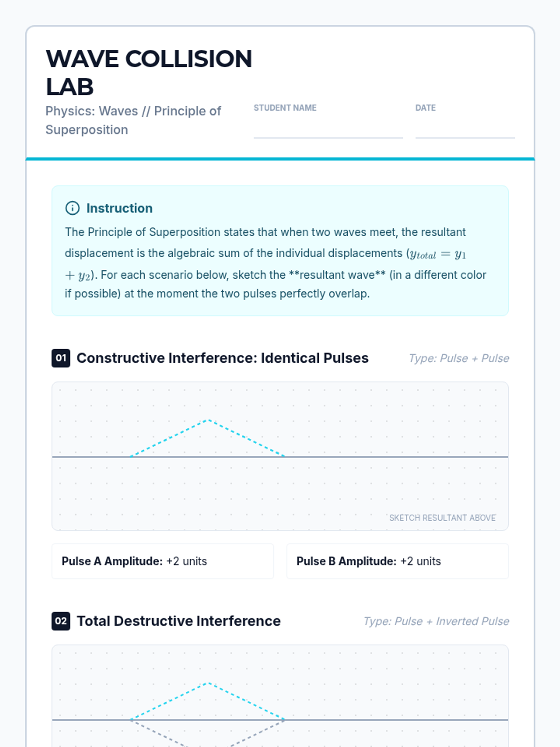Click the peak of the first dashed cyan pulse

208,420
